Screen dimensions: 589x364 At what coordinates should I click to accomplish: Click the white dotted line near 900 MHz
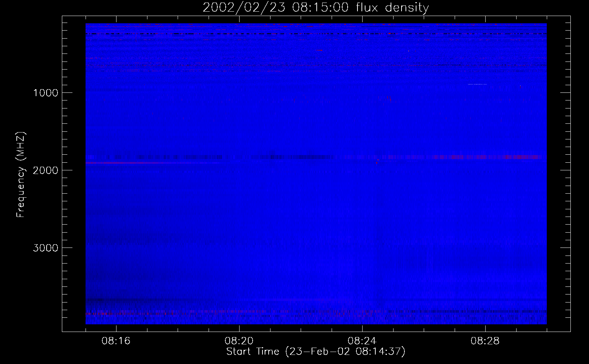[477, 84]
